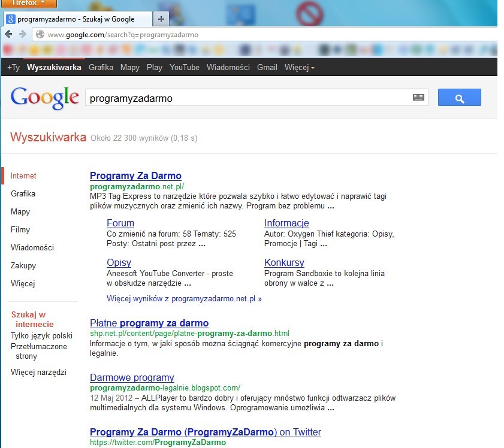Open +Ty in the Google bar

(x=14, y=68)
